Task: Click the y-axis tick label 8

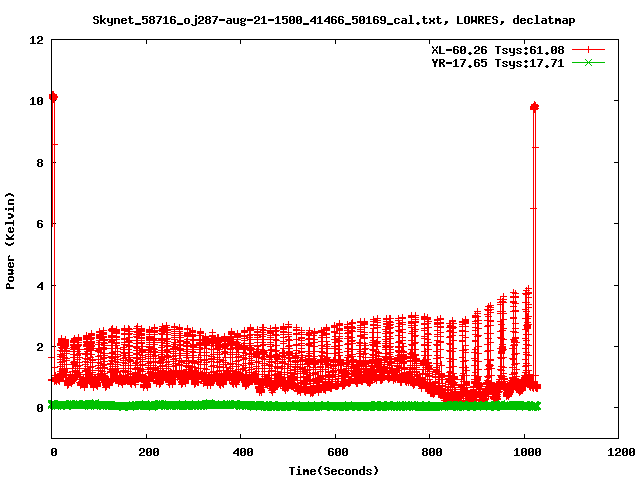Action: 40,163
